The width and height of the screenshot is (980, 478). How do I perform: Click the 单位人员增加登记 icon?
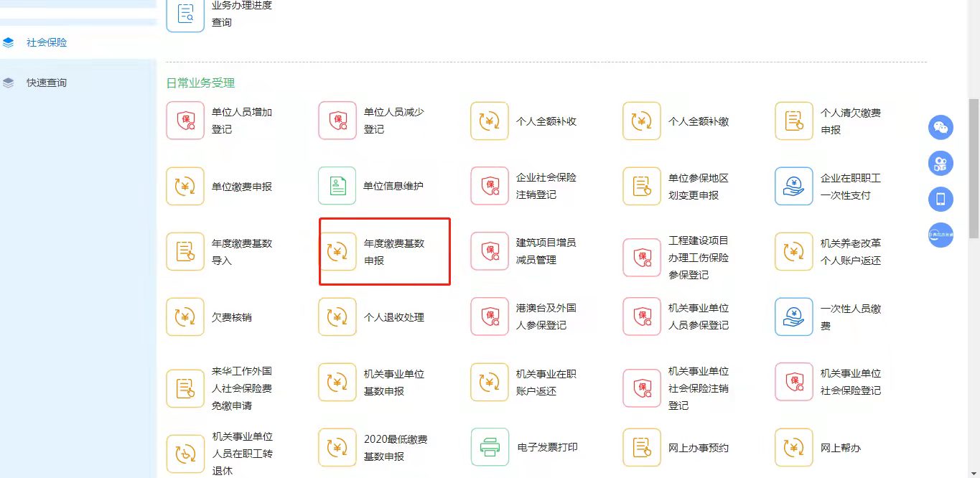tap(185, 121)
